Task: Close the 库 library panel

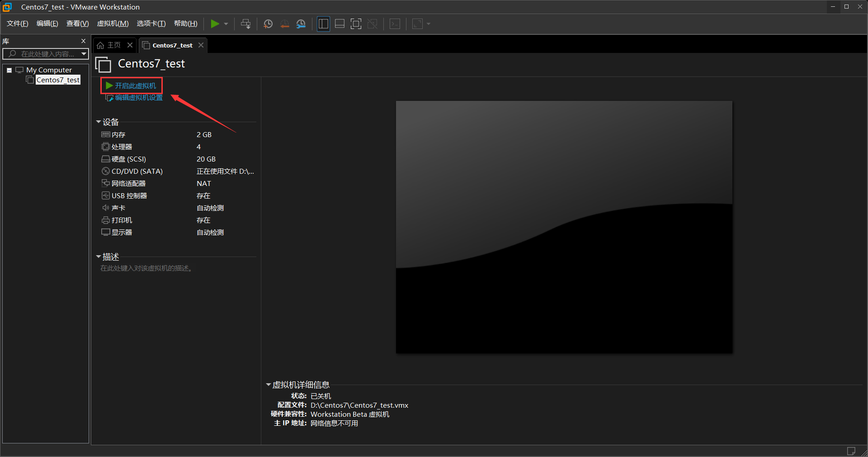Action: click(x=83, y=41)
